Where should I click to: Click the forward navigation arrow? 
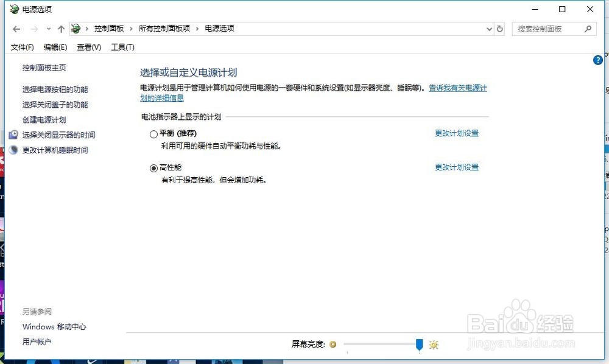35,29
